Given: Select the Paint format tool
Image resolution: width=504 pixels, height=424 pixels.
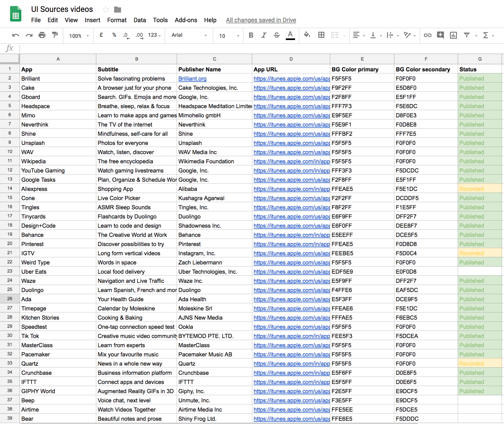Looking at the screenshot, I should point(55,35).
